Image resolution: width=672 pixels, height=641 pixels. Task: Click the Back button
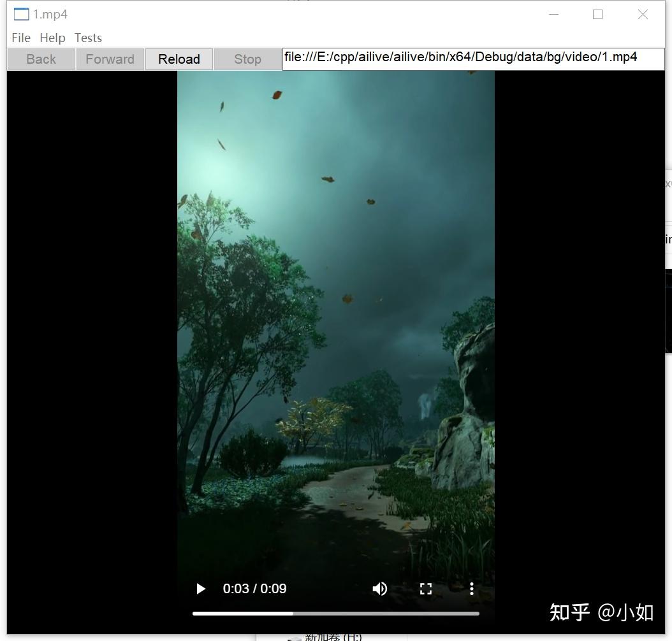41,59
